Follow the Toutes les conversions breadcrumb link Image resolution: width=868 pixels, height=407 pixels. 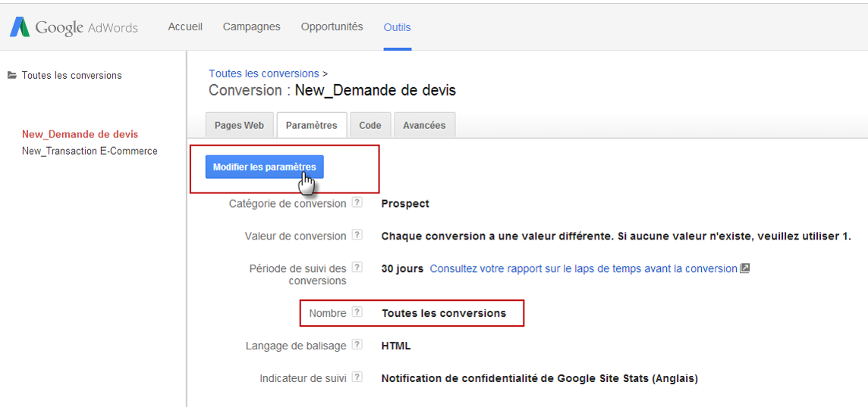pos(263,74)
